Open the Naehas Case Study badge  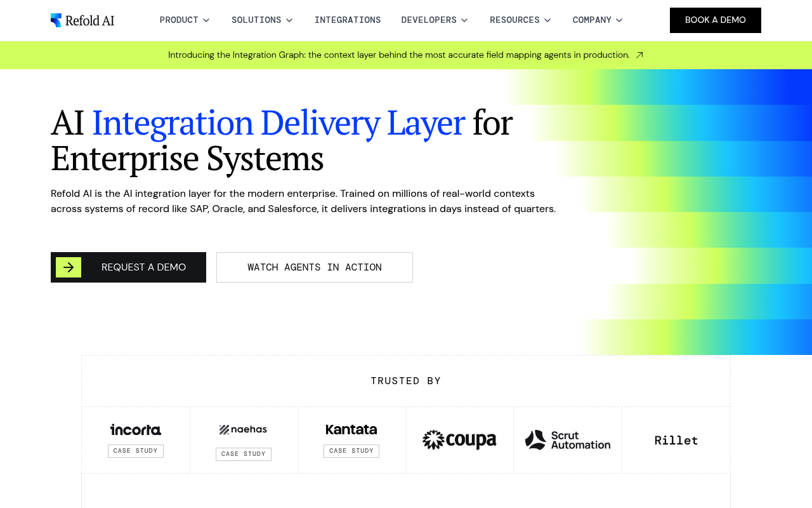pyautogui.click(x=244, y=454)
